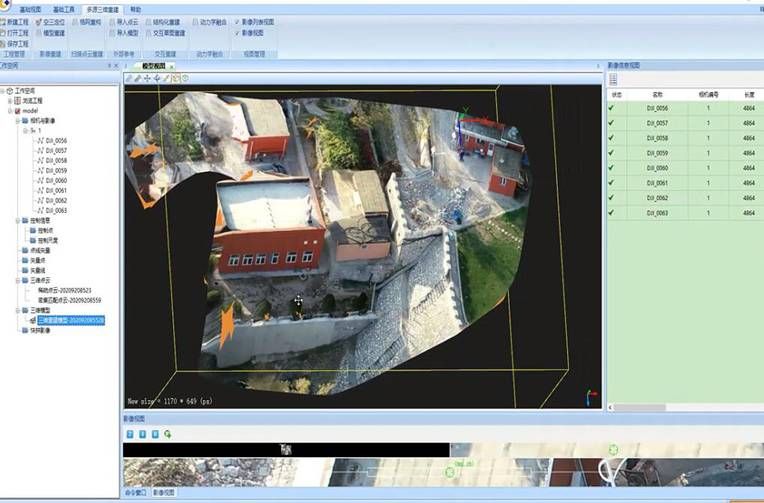Switch to the 多源三维重建 ribbon tab
The image size is (764, 503).
[102, 9]
